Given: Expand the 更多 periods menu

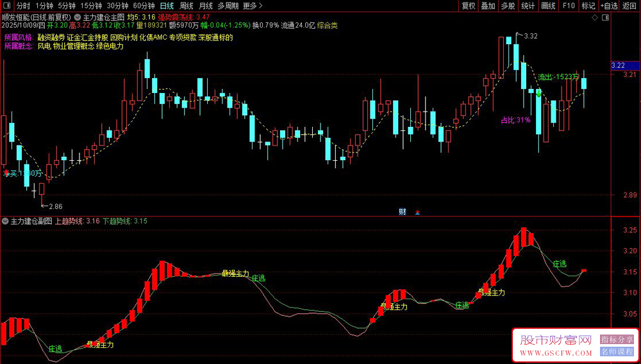Looking at the screenshot, I should click(x=252, y=6).
